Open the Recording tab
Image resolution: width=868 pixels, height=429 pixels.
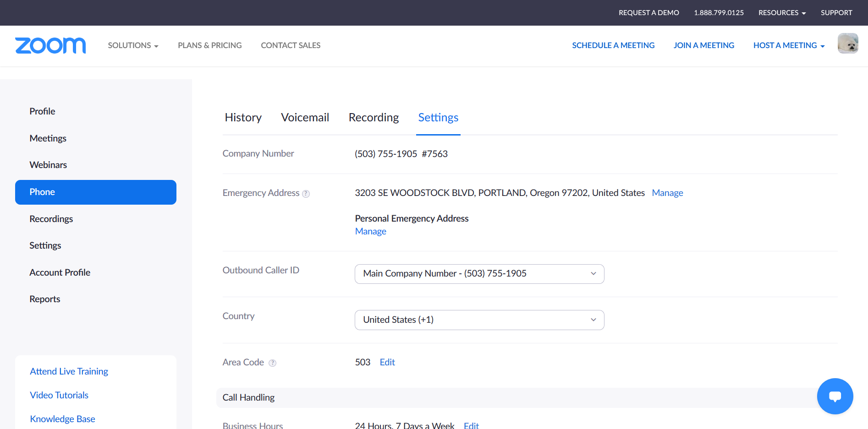pos(374,118)
